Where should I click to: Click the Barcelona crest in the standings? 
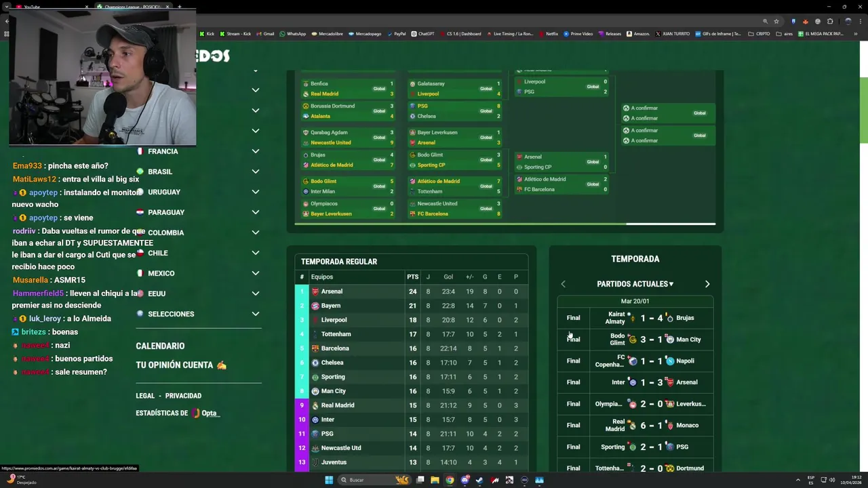315,348
